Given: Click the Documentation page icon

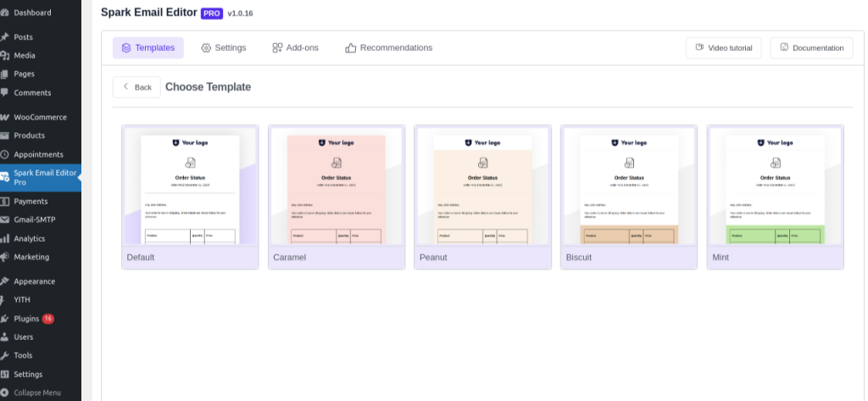Looking at the screenshot, I should [784, 47].
